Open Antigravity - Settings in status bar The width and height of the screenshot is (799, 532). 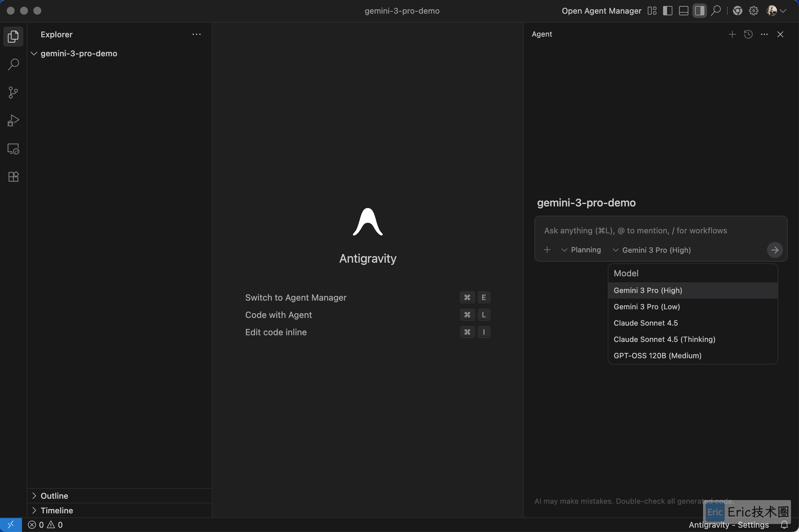(x=728, y=525)
